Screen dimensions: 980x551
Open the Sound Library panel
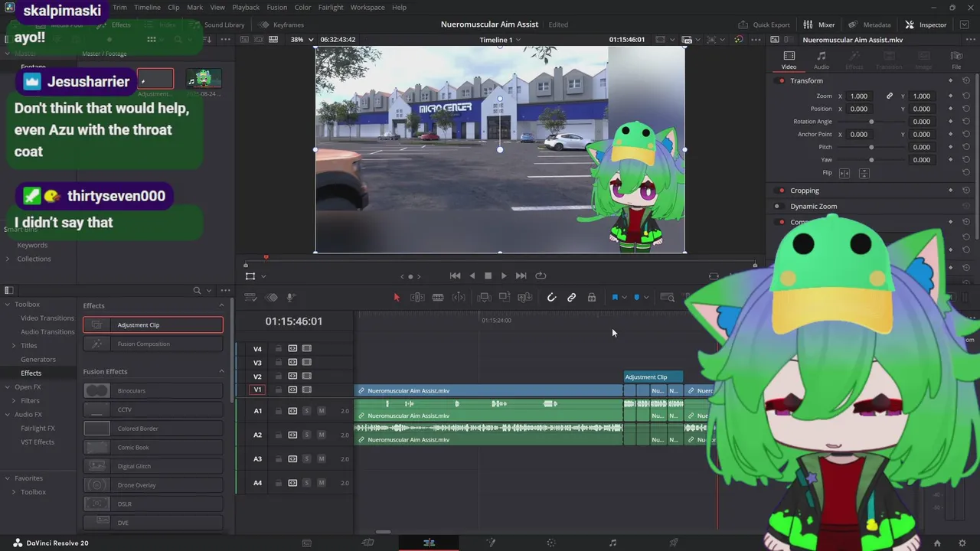(x=217, y=24)
